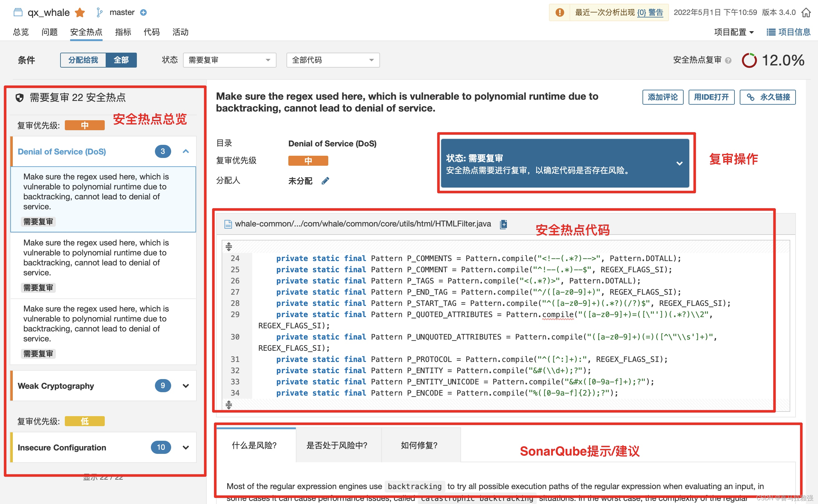Image resolution: width=818 pixels, height=504 pixels.
Task: Open the 项目配置 dropdown menu
Action: 734,32
